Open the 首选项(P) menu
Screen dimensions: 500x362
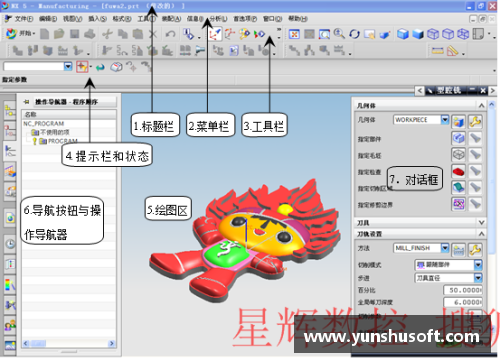click(245, 19)
